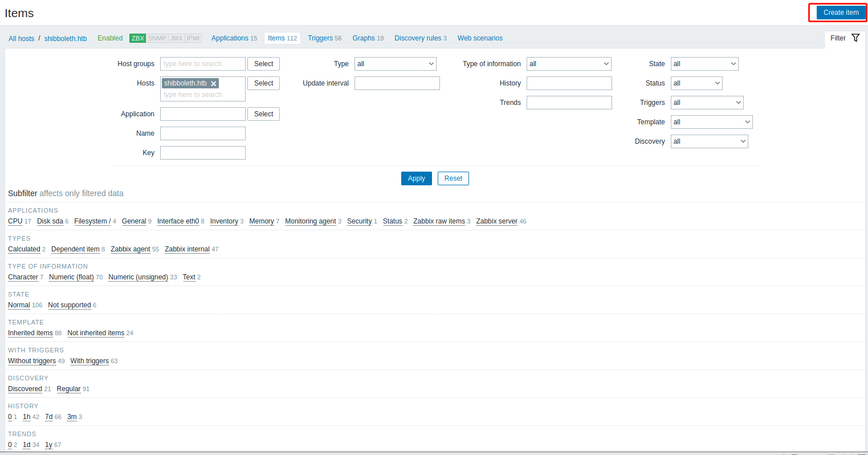Filter by Filesystem / application
The width and height of the screenshot is (868, 455).
coord(92,221)
